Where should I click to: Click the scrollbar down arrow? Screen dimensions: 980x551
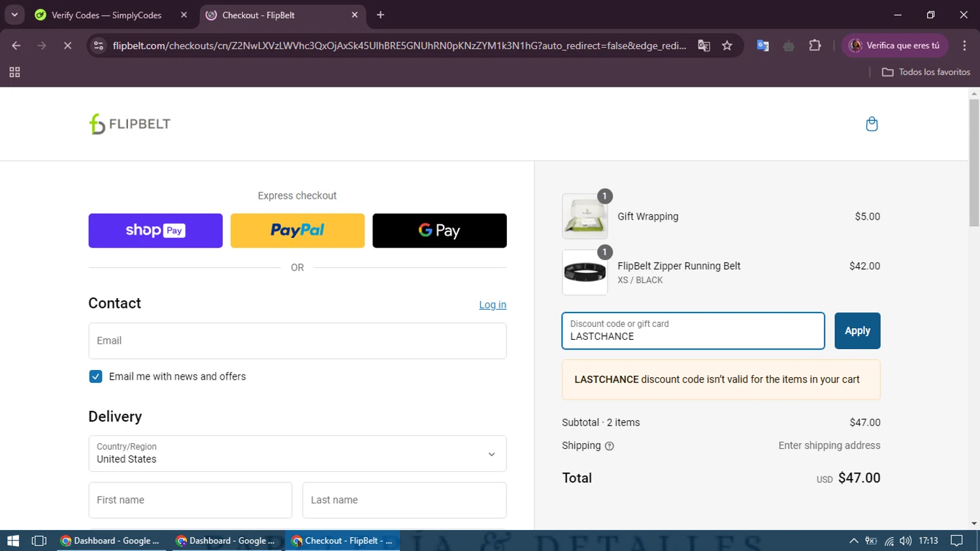974,524
